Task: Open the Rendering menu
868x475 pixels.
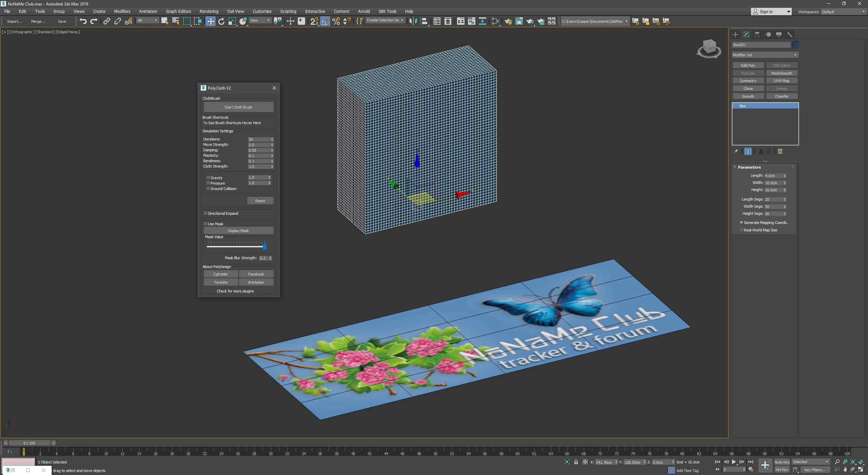Action: 209,11
